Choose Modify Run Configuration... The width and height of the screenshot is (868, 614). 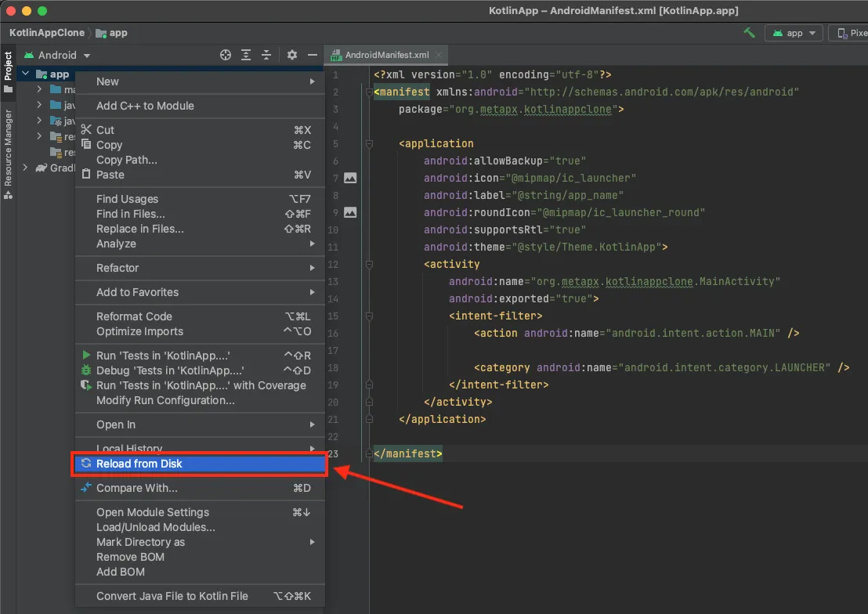(200, 400)
